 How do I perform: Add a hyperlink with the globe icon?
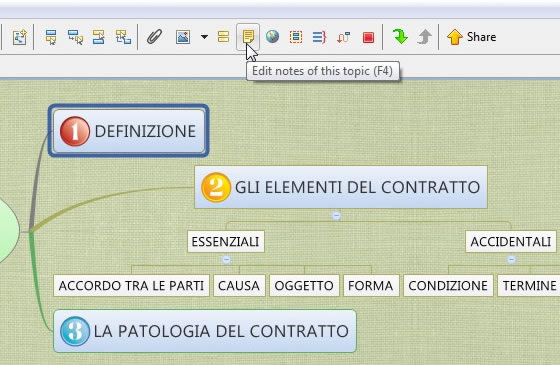[272, 36]
